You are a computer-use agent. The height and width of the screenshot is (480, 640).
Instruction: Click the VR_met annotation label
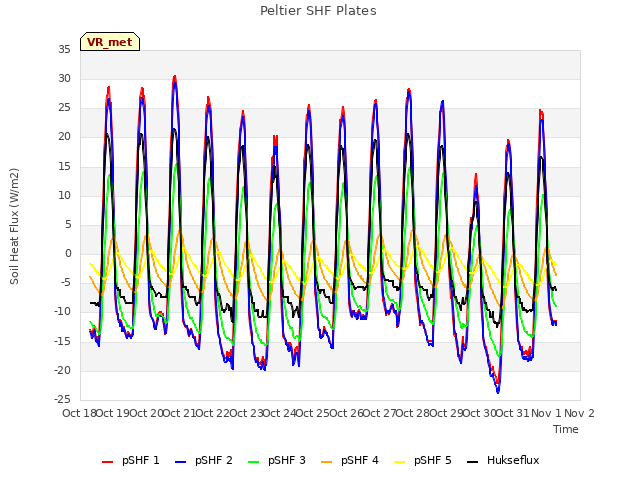coord(110,42)
